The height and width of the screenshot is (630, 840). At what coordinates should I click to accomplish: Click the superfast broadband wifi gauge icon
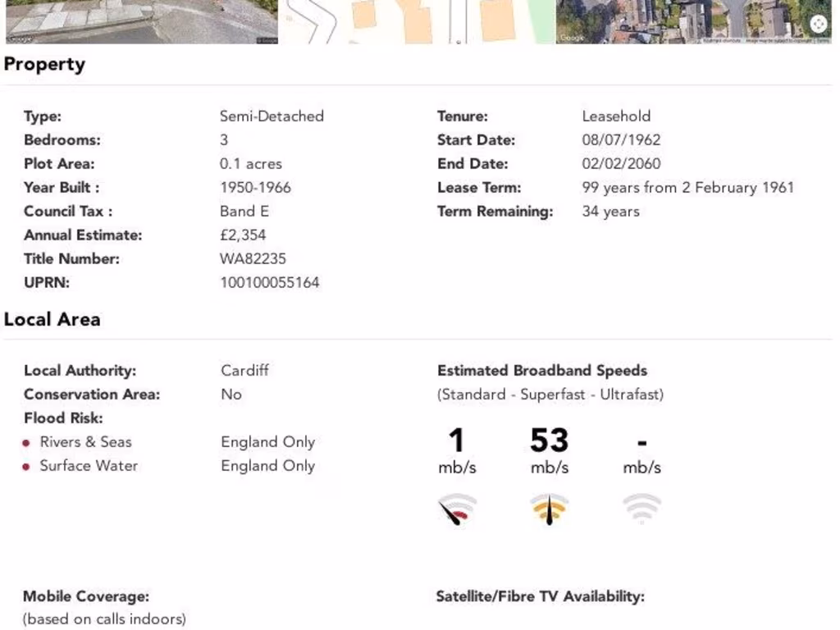point(549,509)
